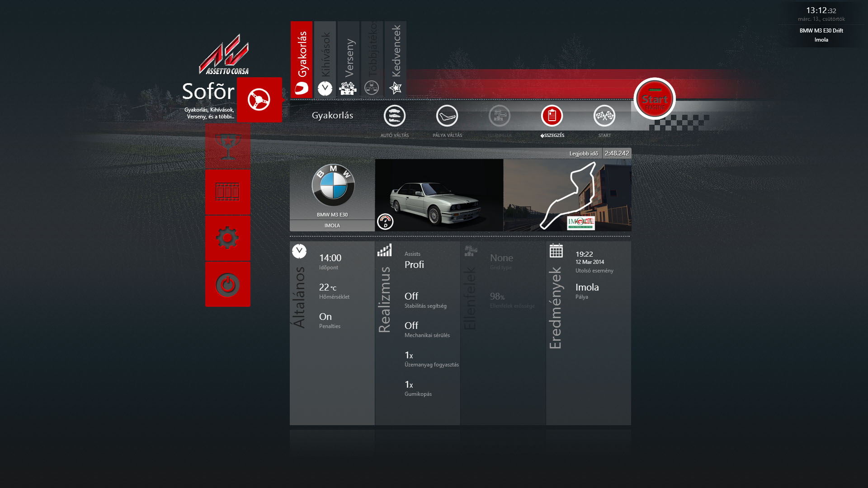The width and height of the screenshot is (868, 488).
Task: Open the Verseny tab
Action: tap(349, 59)
